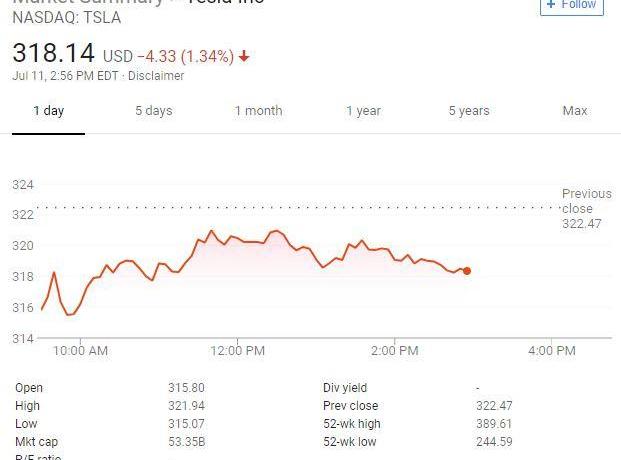Click the 4:00 PM axis label

point(551,351)
